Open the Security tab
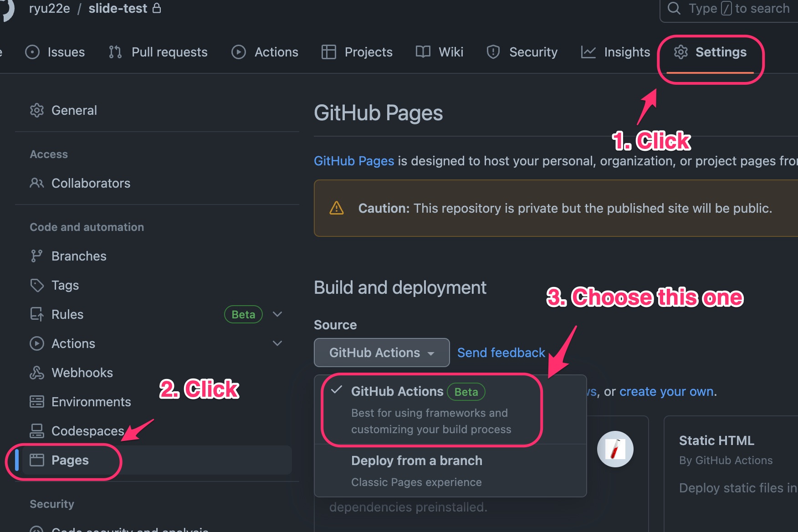The width and height of the screenshot is (798, 532). tap(522, 52)
